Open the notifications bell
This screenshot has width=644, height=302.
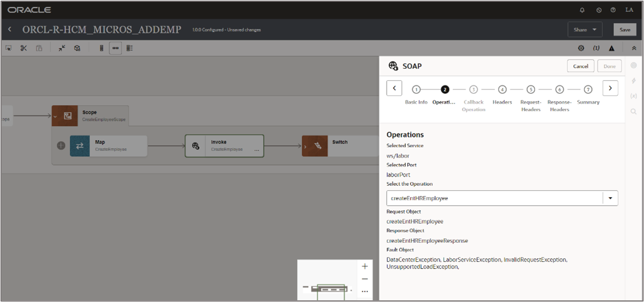click(x=582, y=10)
